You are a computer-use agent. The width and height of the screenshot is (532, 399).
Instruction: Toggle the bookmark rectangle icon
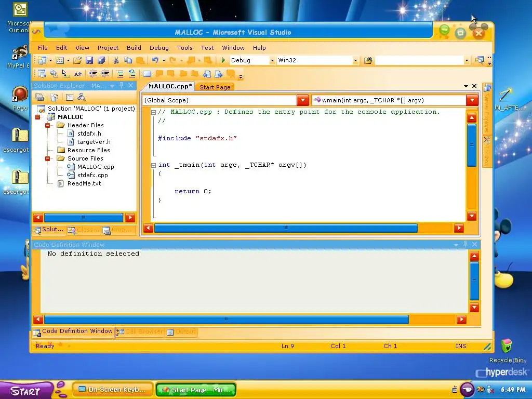(147, 74)
